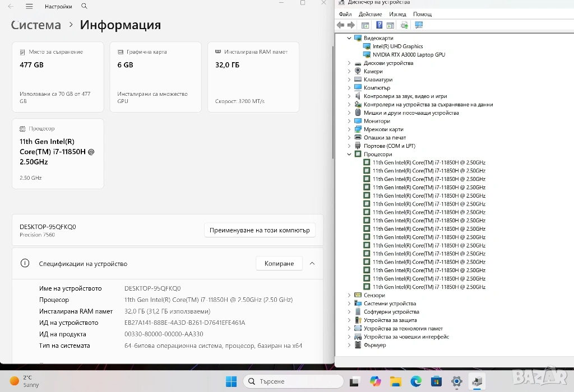Click the Windows Start button
574x392 pixels.
point(231,381)
